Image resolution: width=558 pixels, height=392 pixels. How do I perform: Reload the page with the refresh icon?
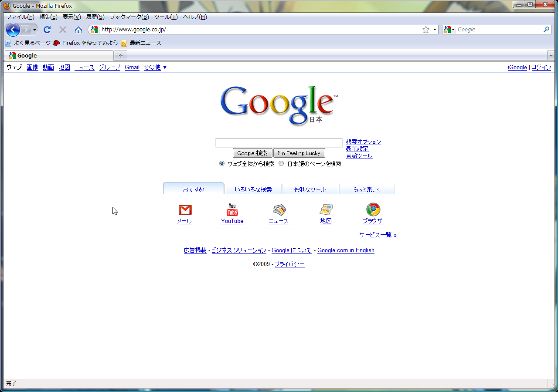[47, 30]
